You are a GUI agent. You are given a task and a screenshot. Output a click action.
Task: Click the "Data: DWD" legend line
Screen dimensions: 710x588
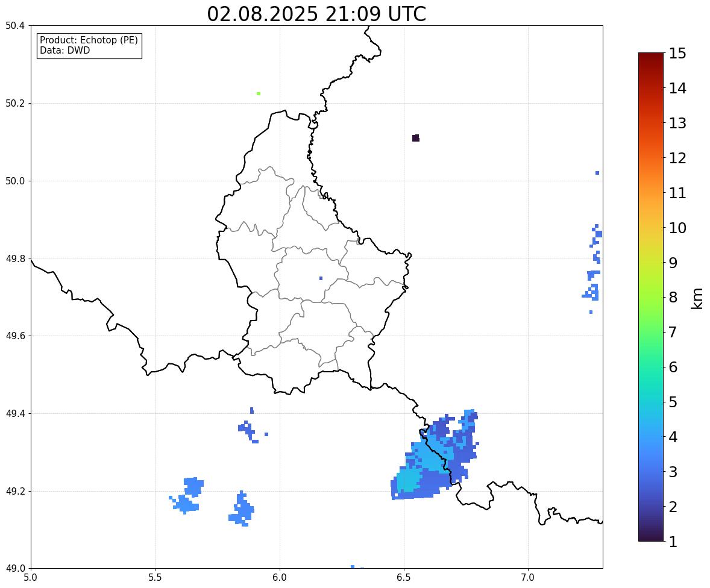point(64,50)
